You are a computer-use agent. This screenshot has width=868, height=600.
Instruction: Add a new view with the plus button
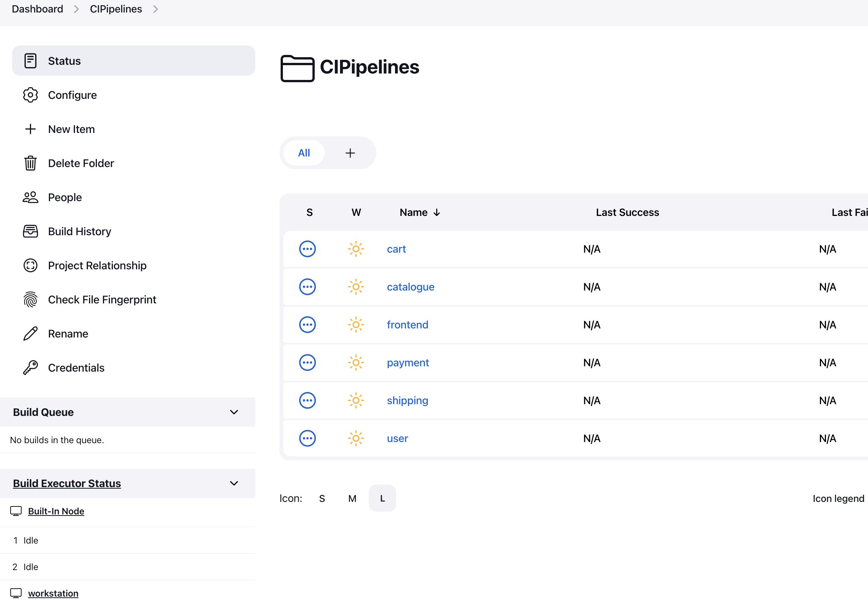[350, 153]
